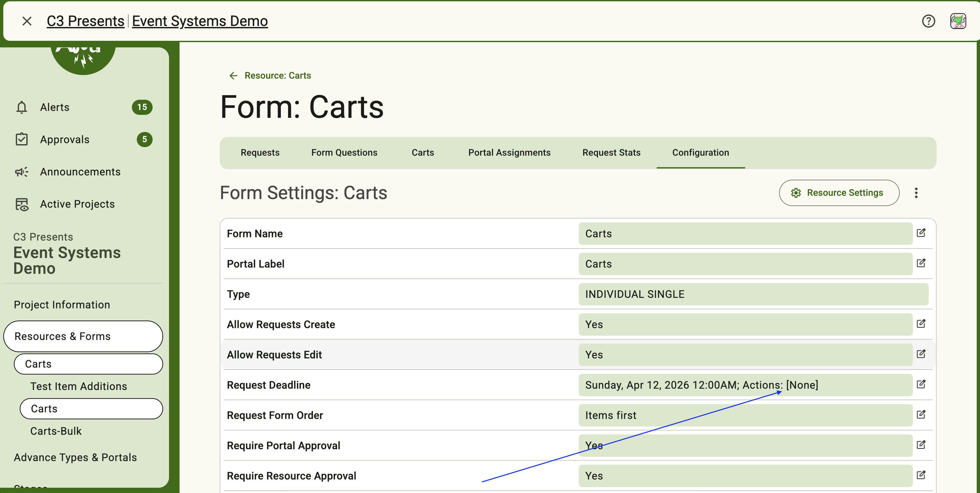Edit the Portal Label via pencil icon

pyautogui.click(x=921, y=263)
